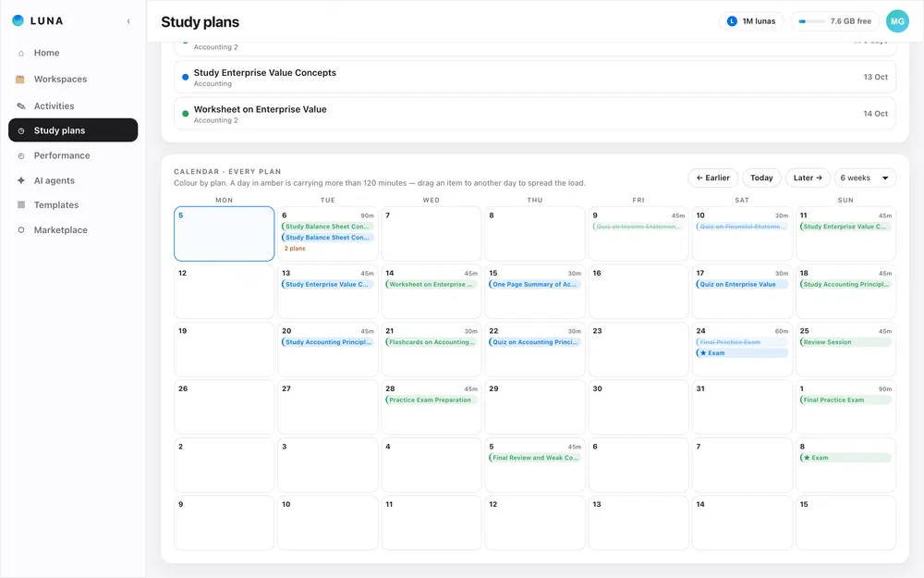
Task: Go to Later weeks in calendar
Action: tap(808, 178)
